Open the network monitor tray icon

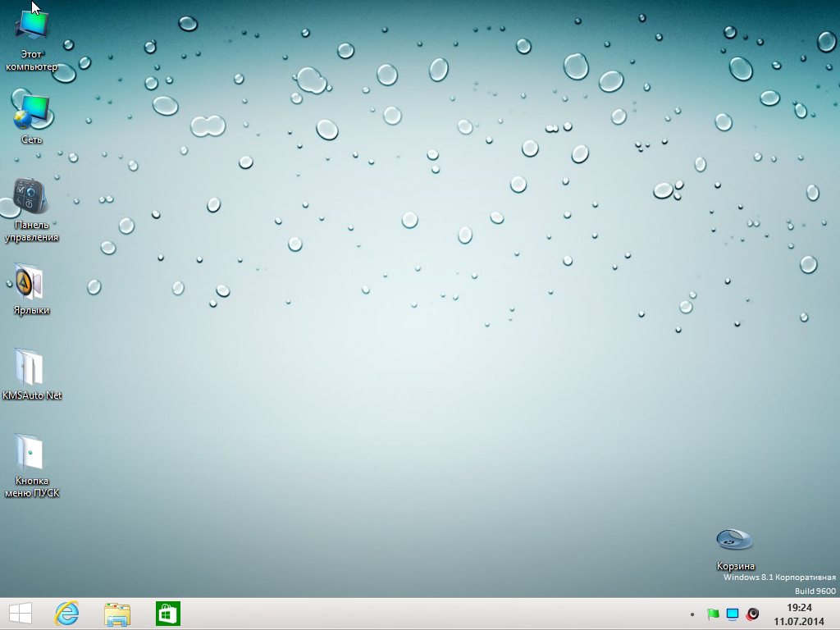(x=733, y=614)
